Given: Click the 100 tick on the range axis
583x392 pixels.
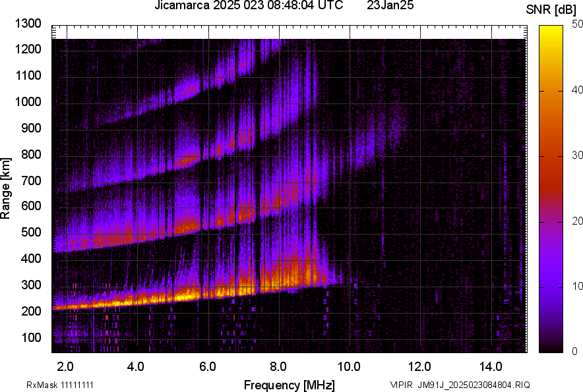Looking at the screenshot, I should click(x=32, y=338).
